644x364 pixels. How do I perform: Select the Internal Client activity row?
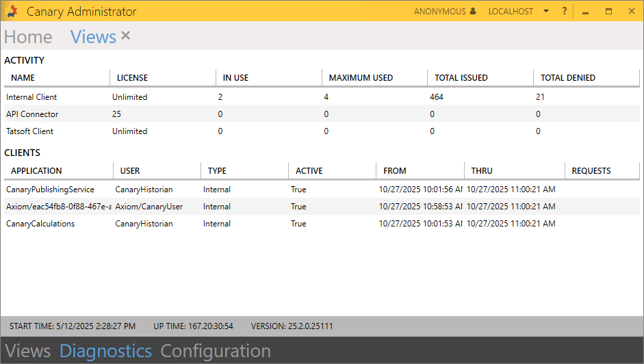coord(32,97)
